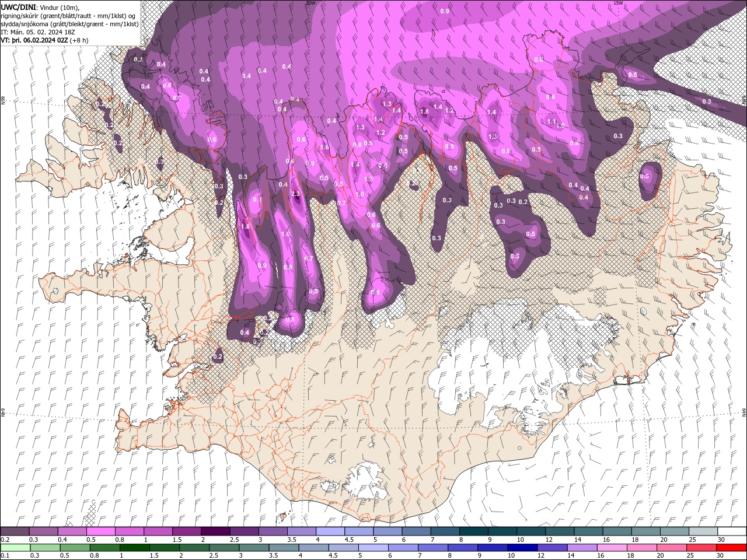747x560 pixels.
Task: Select the light grey 25 snow legend swatch
Action: point(702,531)
